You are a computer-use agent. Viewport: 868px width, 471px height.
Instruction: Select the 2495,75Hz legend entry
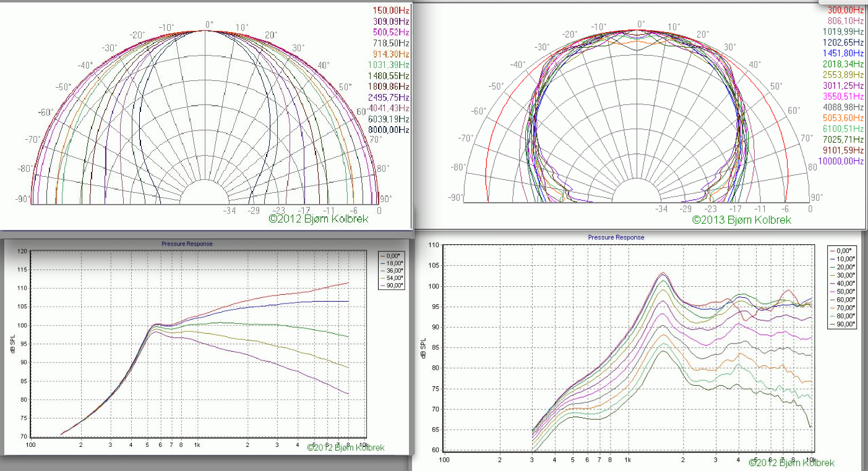[390, 98]
